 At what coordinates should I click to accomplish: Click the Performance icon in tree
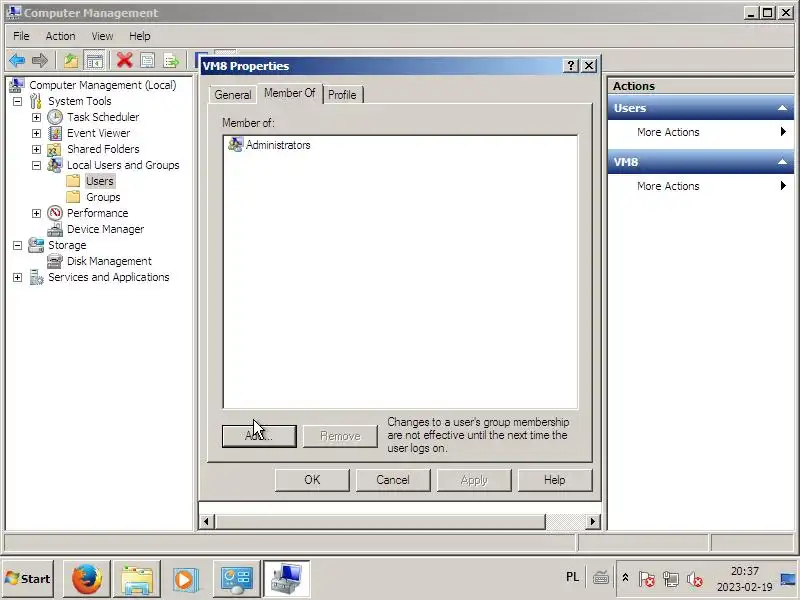pyautogui.click(x=55, y=213)
